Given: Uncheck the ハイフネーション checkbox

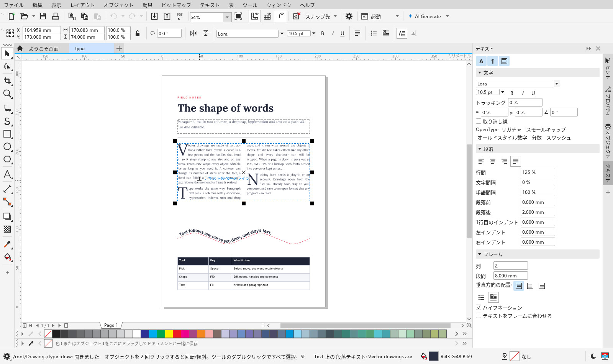Looking at the screenshot, I should point(479,307).
